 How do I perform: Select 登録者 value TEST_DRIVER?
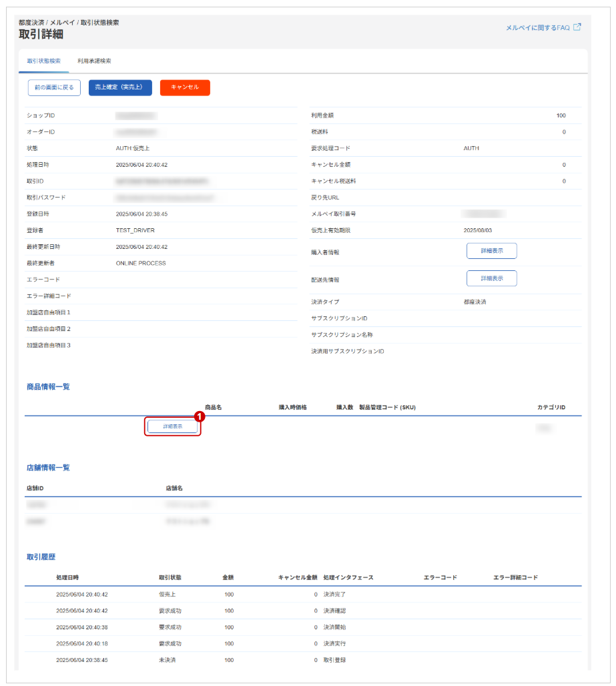point(135,230)
